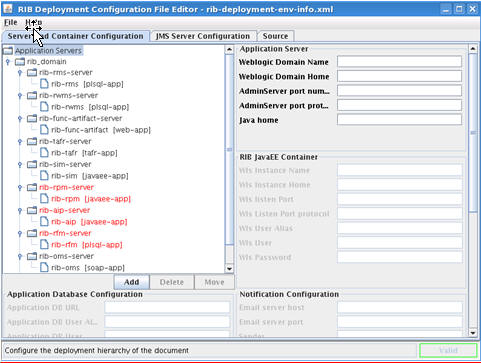The height and width of the screenshot is (363, 481).
Task: Click in the Weblogic Domain Name field
Action: point(399,62)
